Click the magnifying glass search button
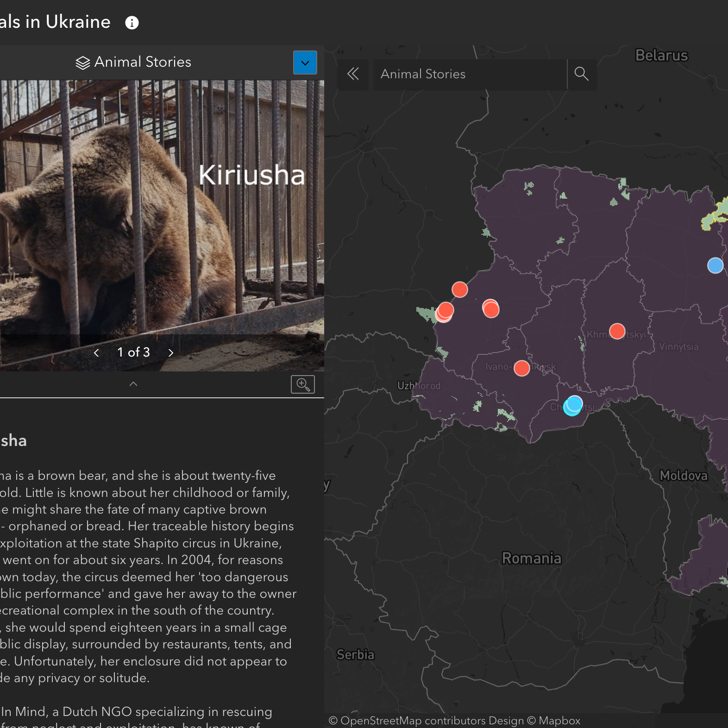 pos(582,74)
